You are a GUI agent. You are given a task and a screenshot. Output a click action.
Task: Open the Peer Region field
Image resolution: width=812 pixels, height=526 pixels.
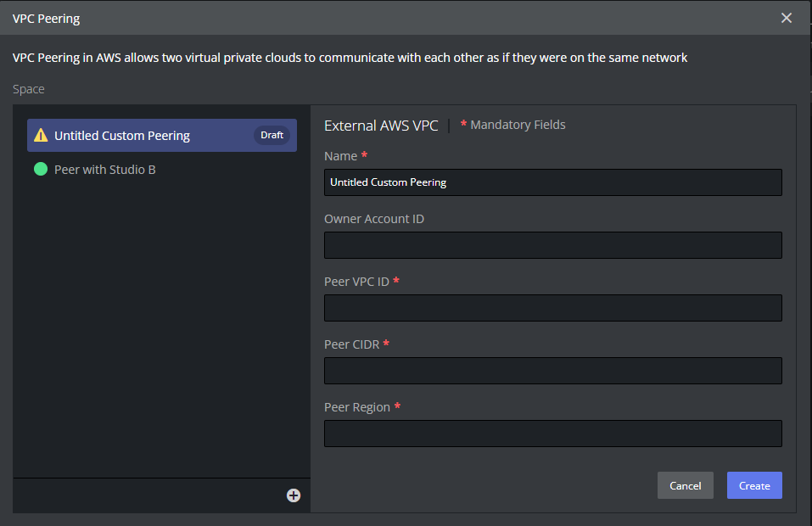coord(552,434)
